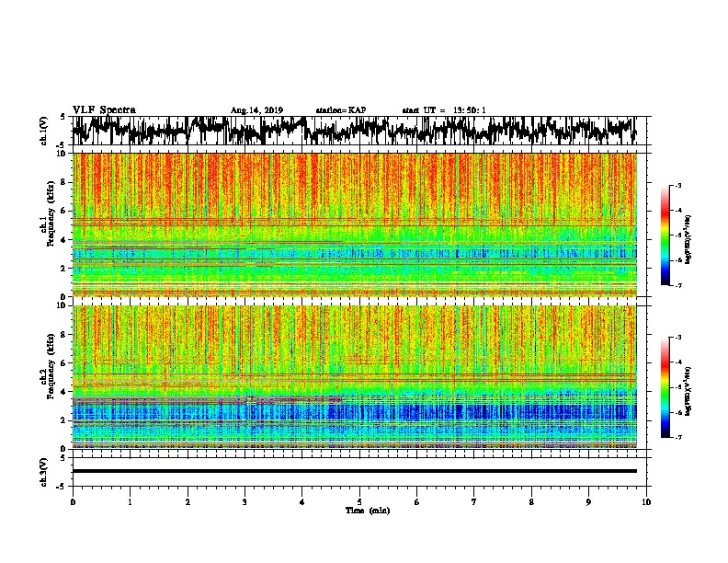
Task: Click the ch.1 spectrogram color scale bar
Action: pyautogui.click(x=665, y=236)
